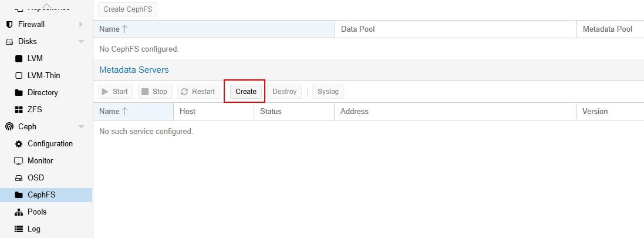Open the Log menu item

click(x=34, y=229)
